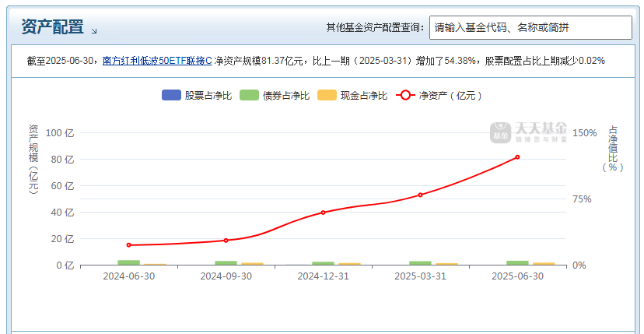
Task: Click the fund code search input field
Action: pos(530,28)
